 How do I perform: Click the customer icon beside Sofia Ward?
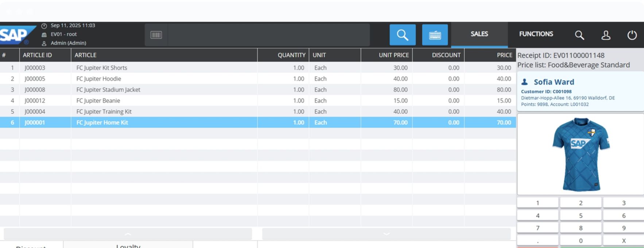524,82
